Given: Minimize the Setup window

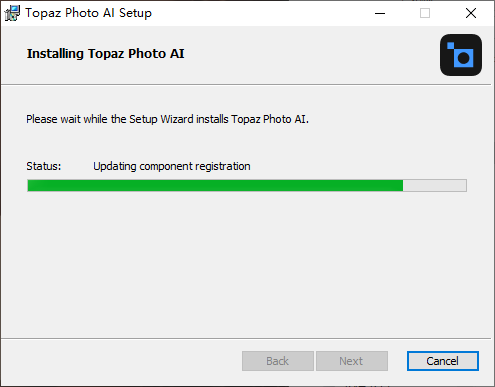Looking at the screenshot, I should pos(380,13).
